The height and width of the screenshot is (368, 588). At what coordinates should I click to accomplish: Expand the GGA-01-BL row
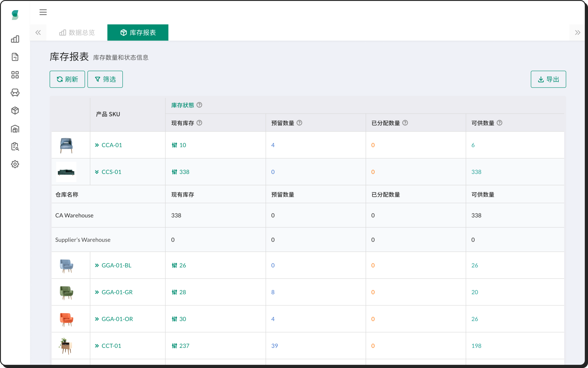point(97,265)
